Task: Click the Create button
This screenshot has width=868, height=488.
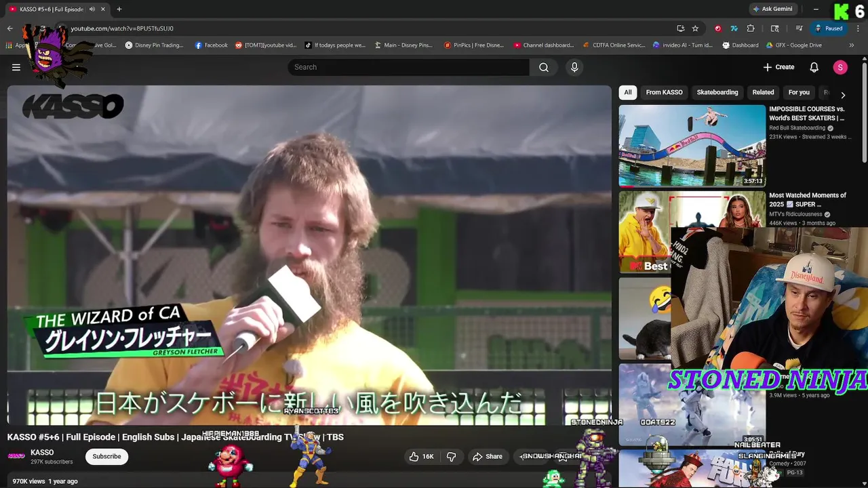Action: pos(778,67)
